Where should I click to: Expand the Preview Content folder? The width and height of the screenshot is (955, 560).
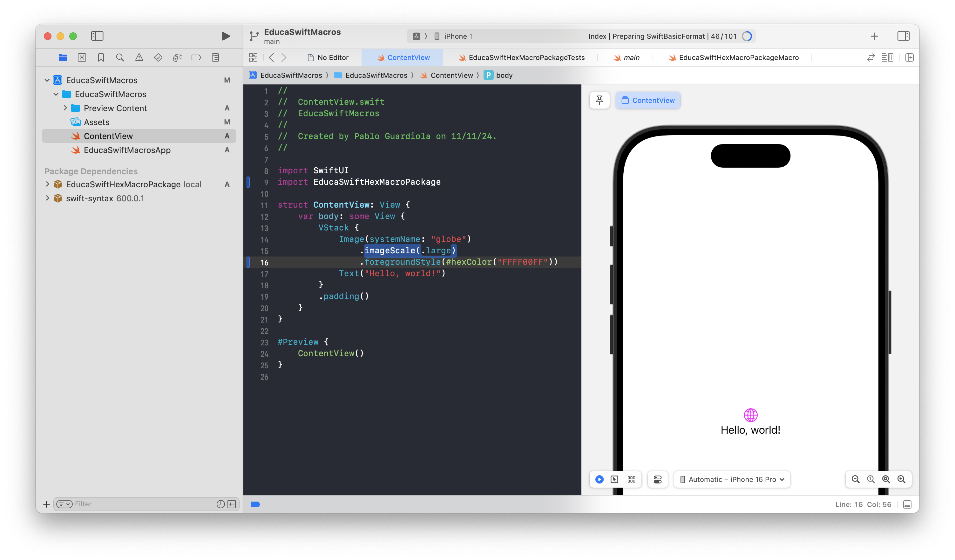(x=65, y=108)
